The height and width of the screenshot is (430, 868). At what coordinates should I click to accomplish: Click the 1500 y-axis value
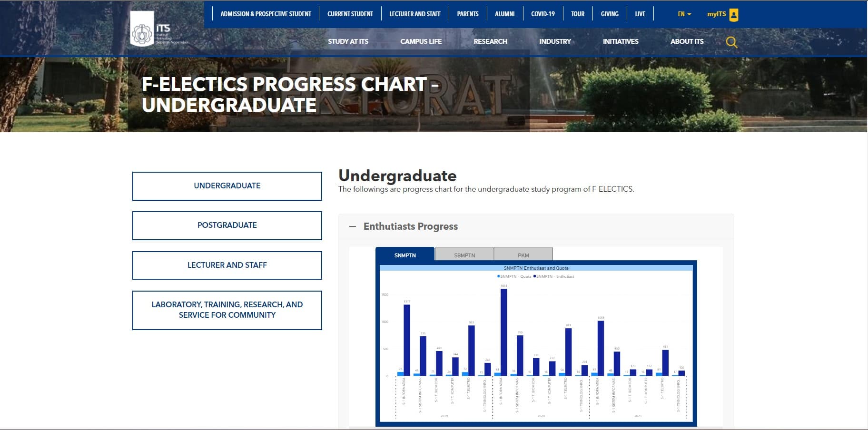[x=385, y=295]
